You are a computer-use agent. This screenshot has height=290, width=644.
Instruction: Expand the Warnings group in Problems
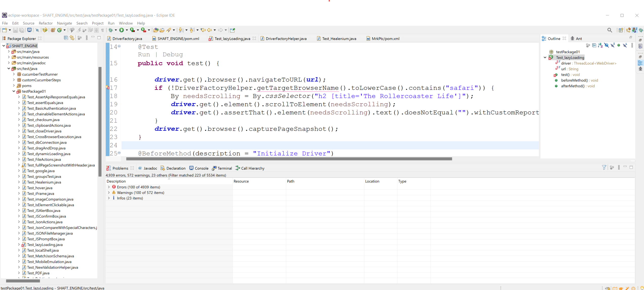tap(109, 193)
